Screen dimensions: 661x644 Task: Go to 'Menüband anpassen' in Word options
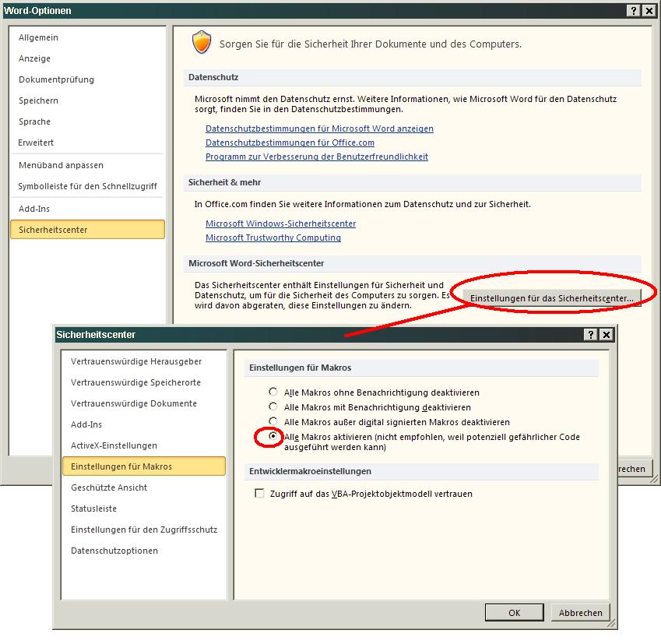[x=61, y=165]
